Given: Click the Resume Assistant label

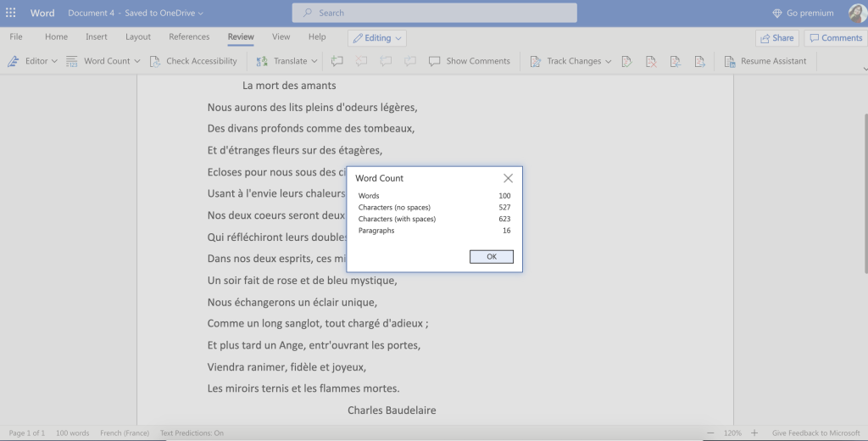Looking at the screenshot, I should 773,61.
